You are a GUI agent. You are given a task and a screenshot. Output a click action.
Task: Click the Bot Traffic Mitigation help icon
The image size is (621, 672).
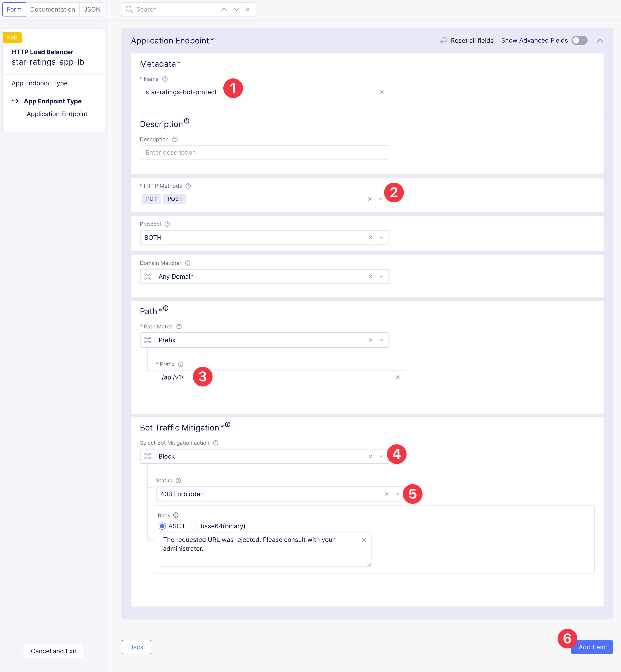tap(228, 424)
